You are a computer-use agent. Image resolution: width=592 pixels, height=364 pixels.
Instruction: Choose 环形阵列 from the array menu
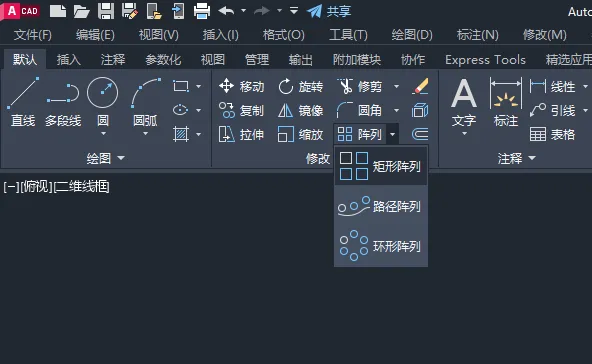click(x=381, y=246)
